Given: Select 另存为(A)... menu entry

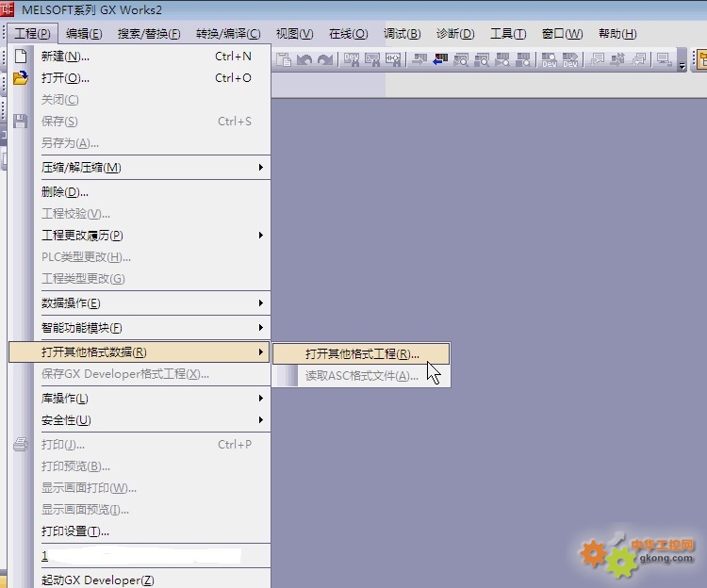Looking at the screenshot, I should (x=140, y=143).
